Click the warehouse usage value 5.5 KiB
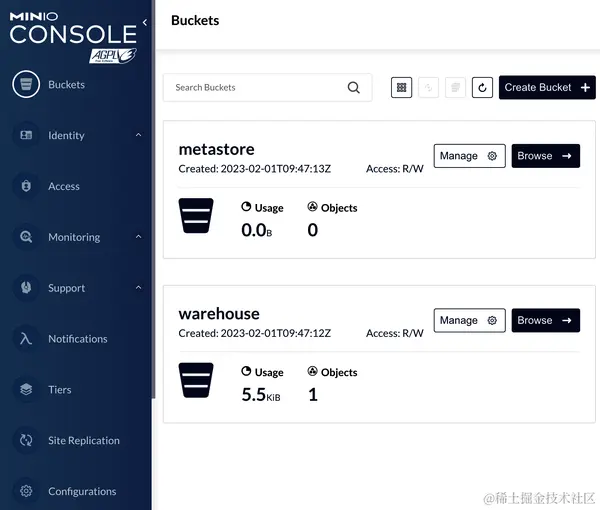Viewport: 600px width, 510px height. click(261, 394)
